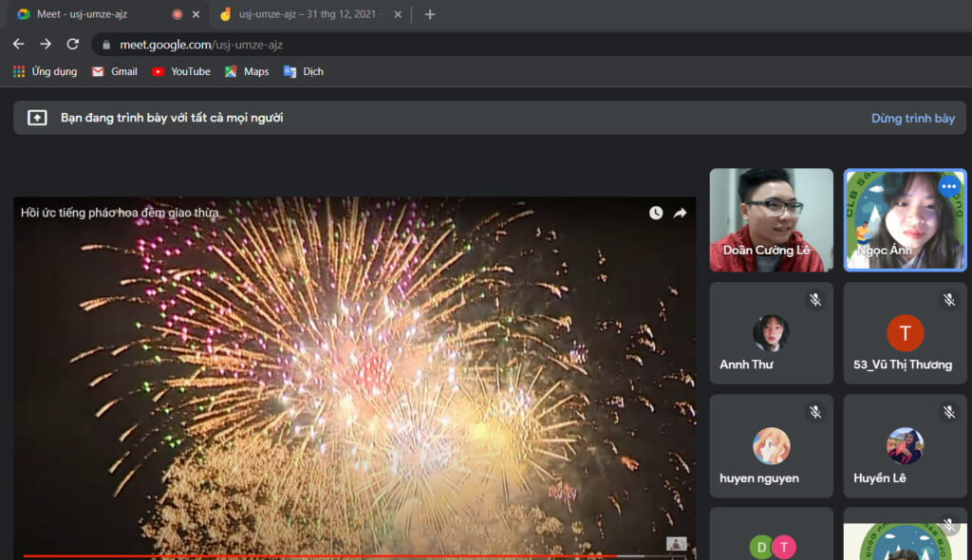Select Doãn Cường Lê's video tile
Screen dimensions: 972x560
[771, 220]
